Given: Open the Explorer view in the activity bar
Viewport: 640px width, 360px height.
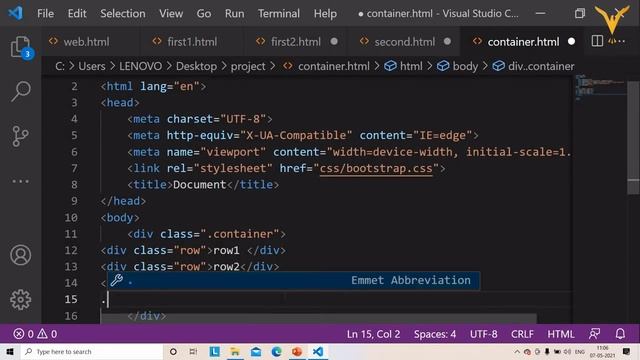Looking at the screenshot, I should (20, 47).
